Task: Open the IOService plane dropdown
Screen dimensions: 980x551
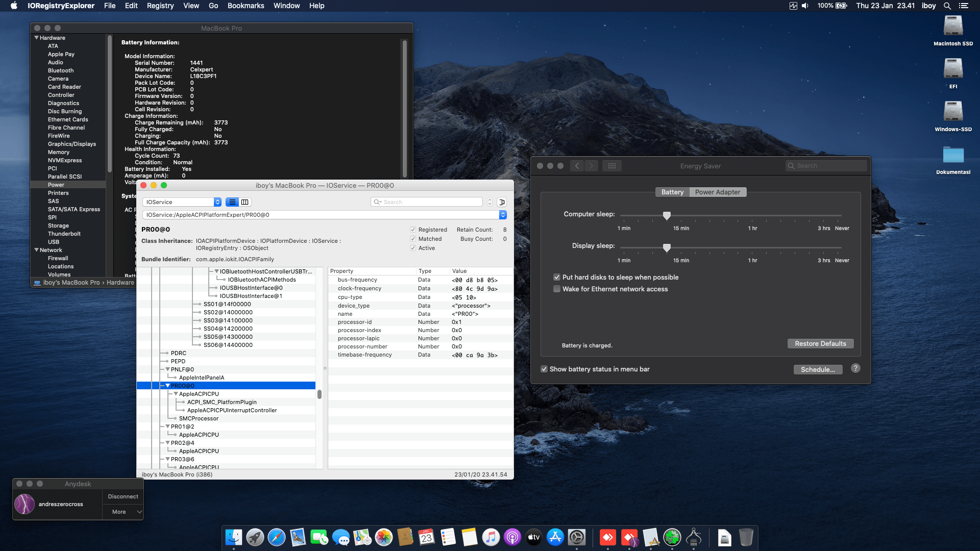Action: 182,202
